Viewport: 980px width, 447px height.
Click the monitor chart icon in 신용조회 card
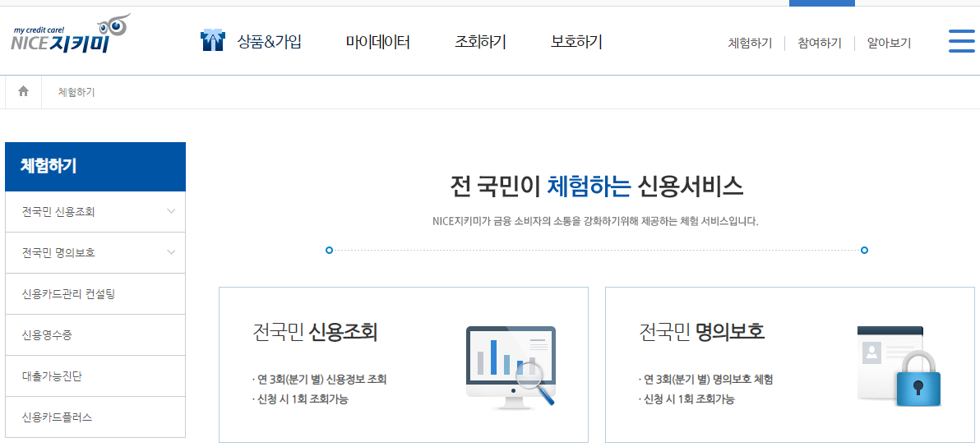(x=511, y=367)
